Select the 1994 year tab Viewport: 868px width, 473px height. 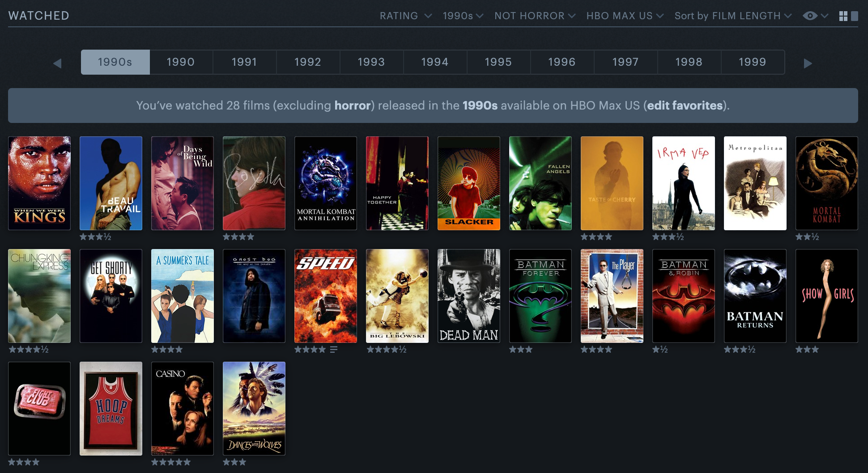coord(435,62)
